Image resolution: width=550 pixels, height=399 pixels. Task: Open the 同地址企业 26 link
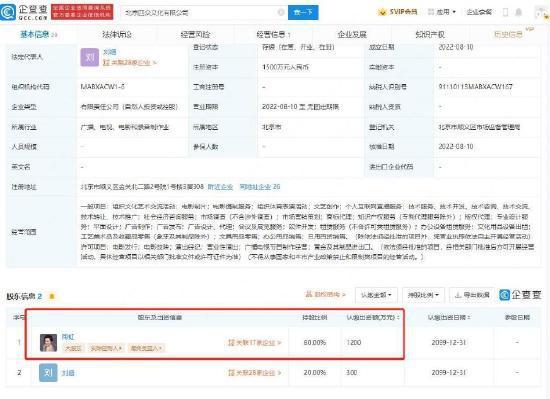click(x=260, y=187)
